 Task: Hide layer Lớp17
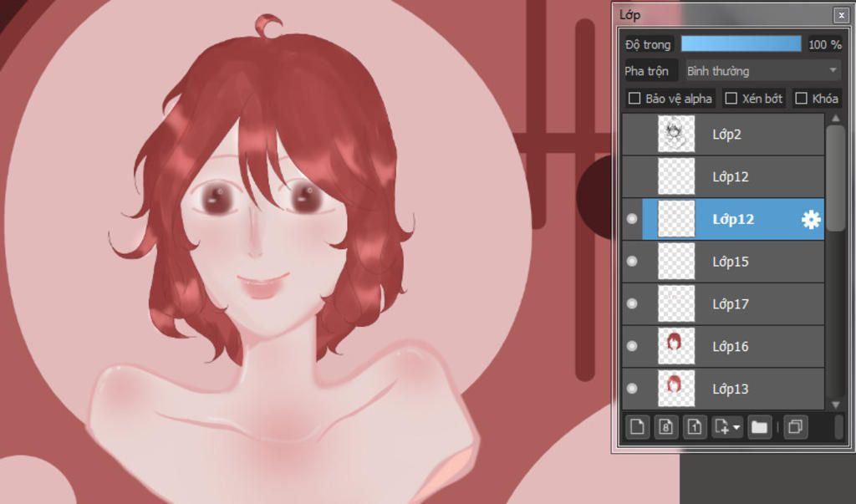coord(632,303)
